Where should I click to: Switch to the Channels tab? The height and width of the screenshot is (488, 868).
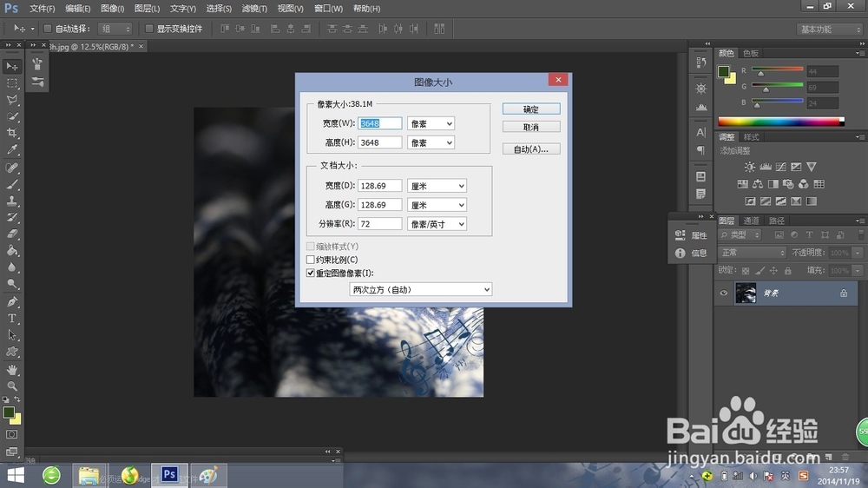[x=751, y=221]
